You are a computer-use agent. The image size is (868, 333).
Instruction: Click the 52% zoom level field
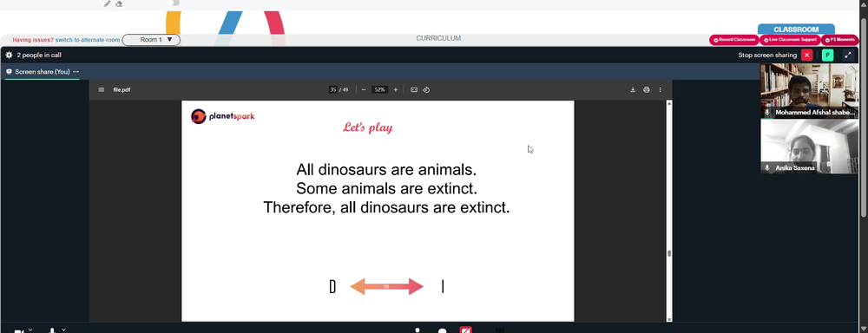pos(379,89)
